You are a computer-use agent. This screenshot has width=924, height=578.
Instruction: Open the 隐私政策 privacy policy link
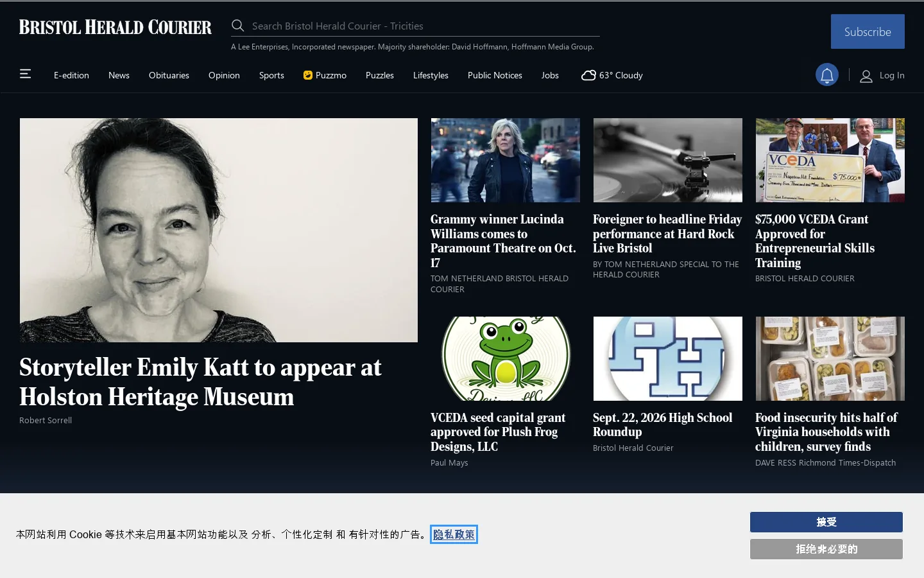(x=454, y=534)
